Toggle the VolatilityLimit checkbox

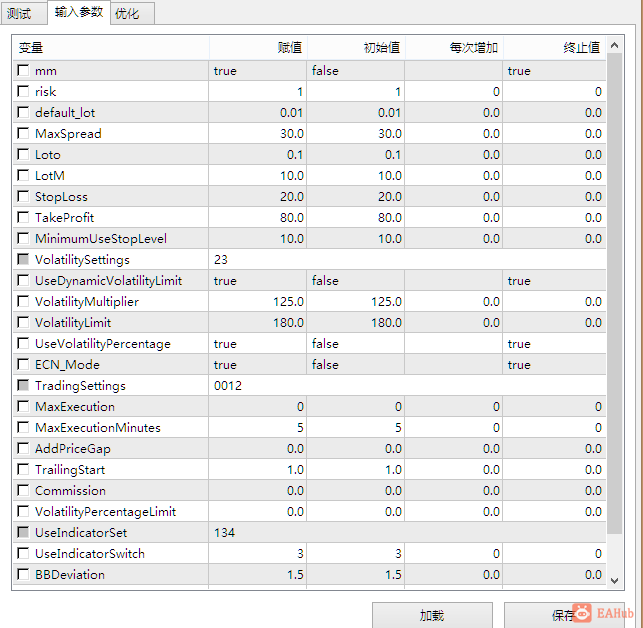coord(23,322)
